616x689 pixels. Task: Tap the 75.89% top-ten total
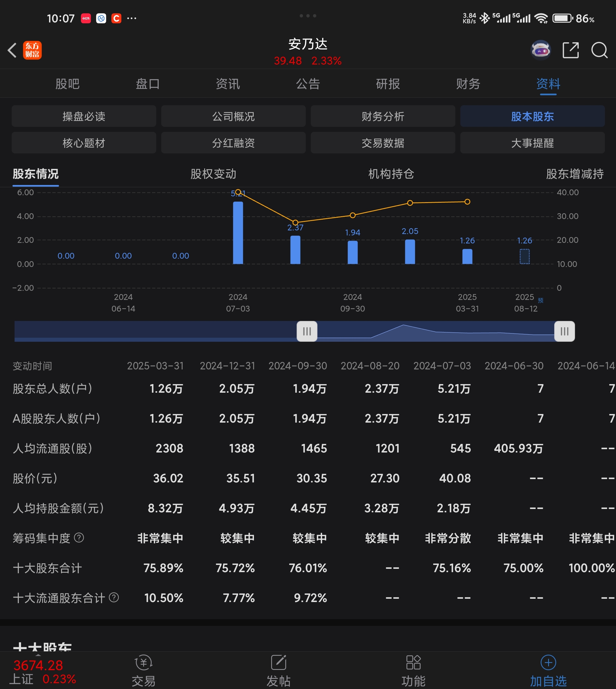(x=163, y=568)
